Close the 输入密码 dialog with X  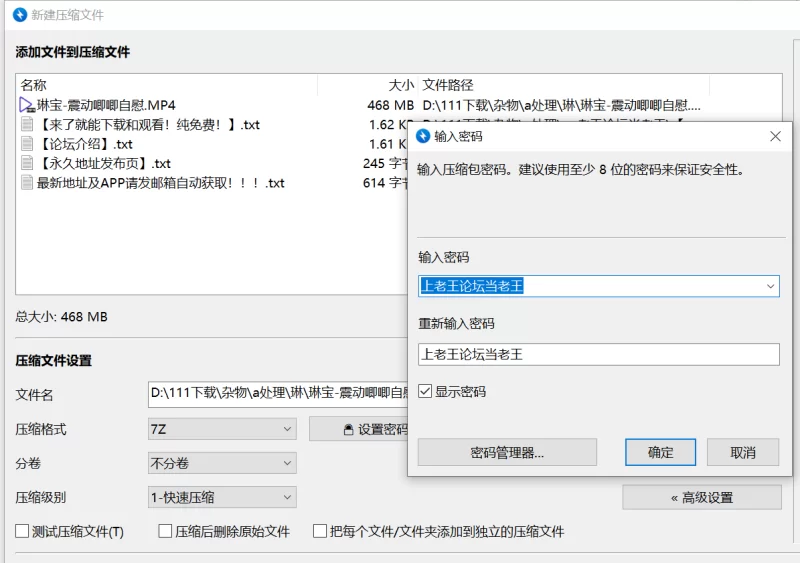point(775,136)
